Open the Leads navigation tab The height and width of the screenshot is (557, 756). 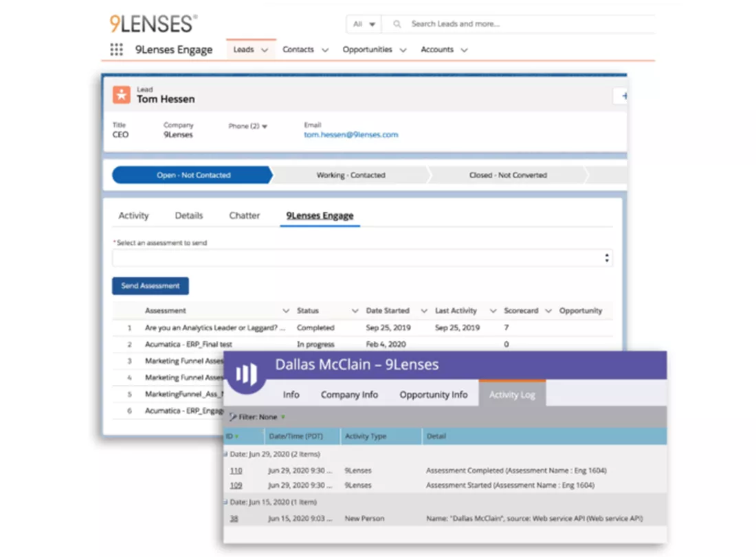coord(243,50)
